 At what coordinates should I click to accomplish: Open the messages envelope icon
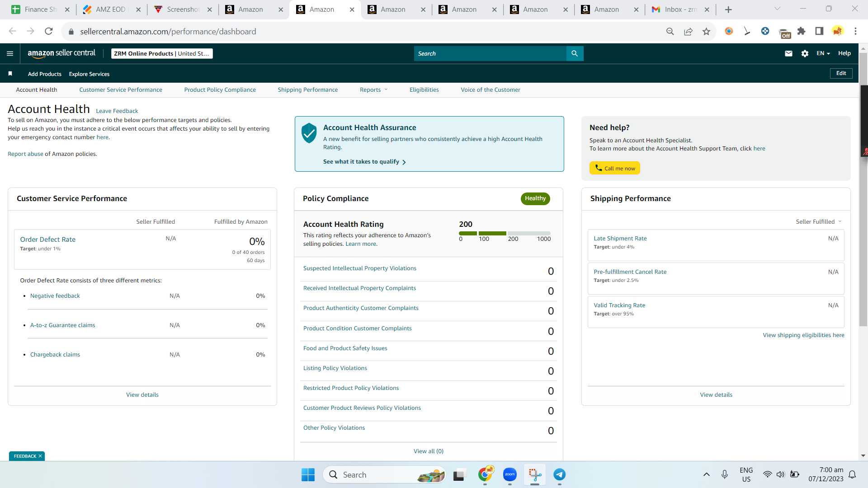(x=788, y=53)
